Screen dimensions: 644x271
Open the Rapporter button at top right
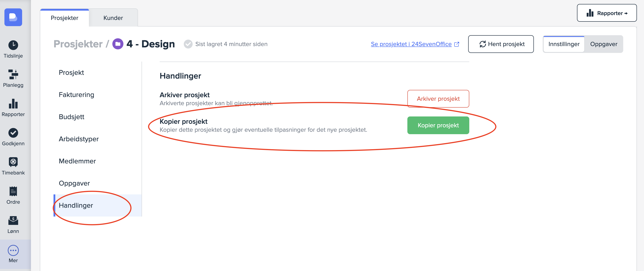pos(606,13)
